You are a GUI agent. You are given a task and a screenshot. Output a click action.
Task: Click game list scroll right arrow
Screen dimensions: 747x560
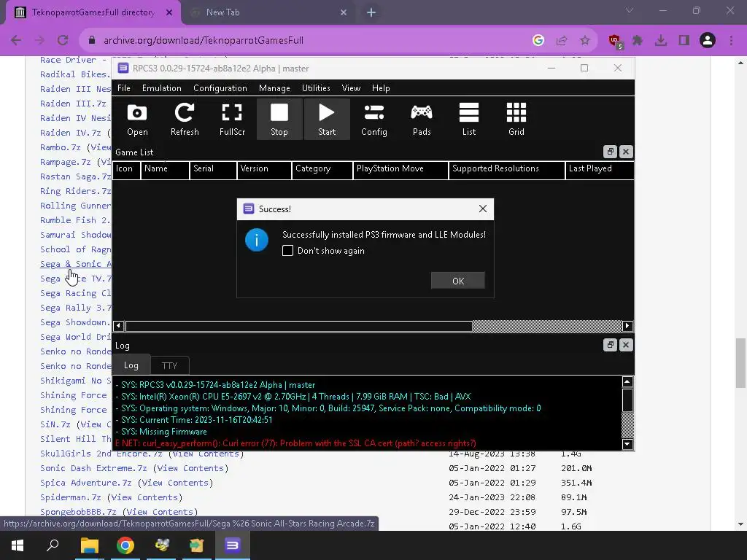627,326
